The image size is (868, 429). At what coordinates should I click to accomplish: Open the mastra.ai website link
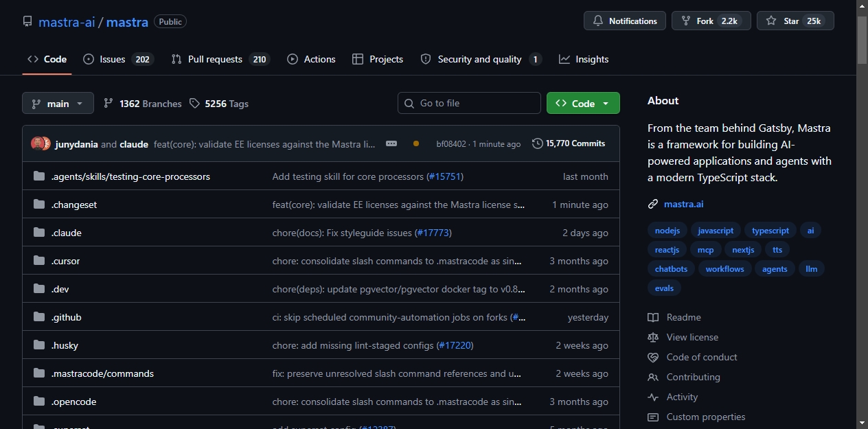click(683, 204)
